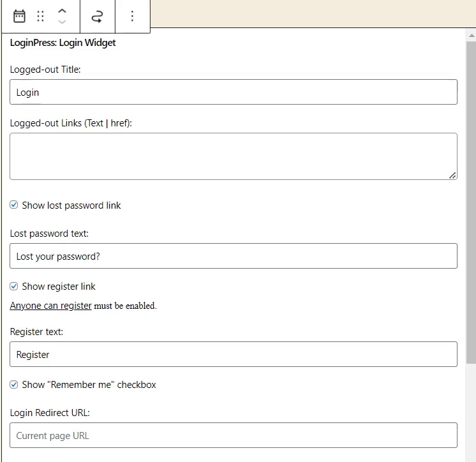Click the LoginPress: Login Widget heading
This screenshot has height=462, width=476.
pyautogui.click(x=63, y=43)
